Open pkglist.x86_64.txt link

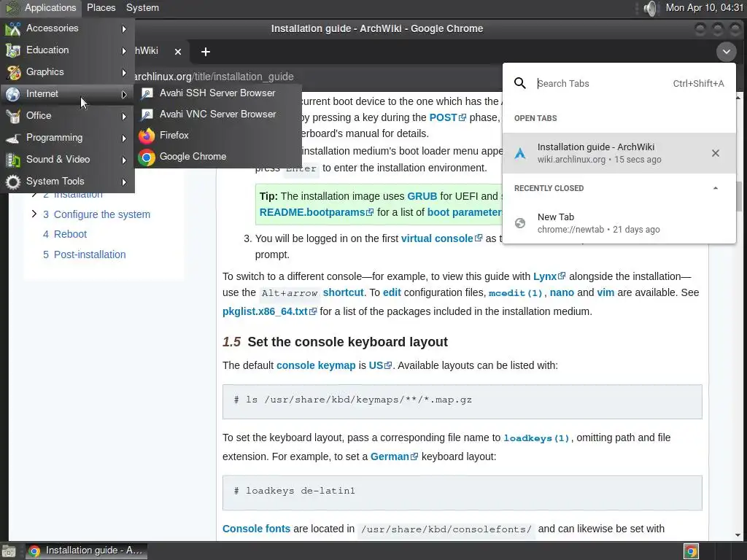click(269, 312)
